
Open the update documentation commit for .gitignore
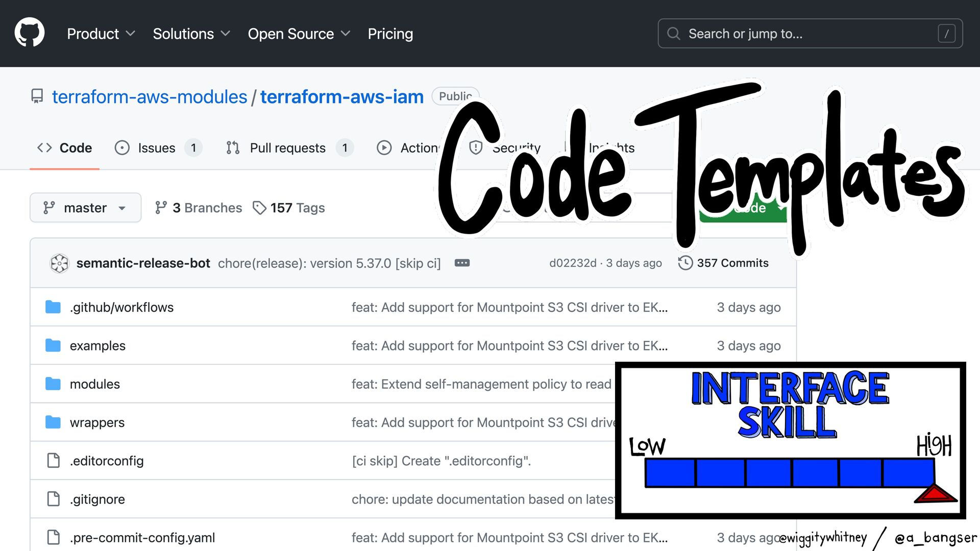(x=483, y=499)
